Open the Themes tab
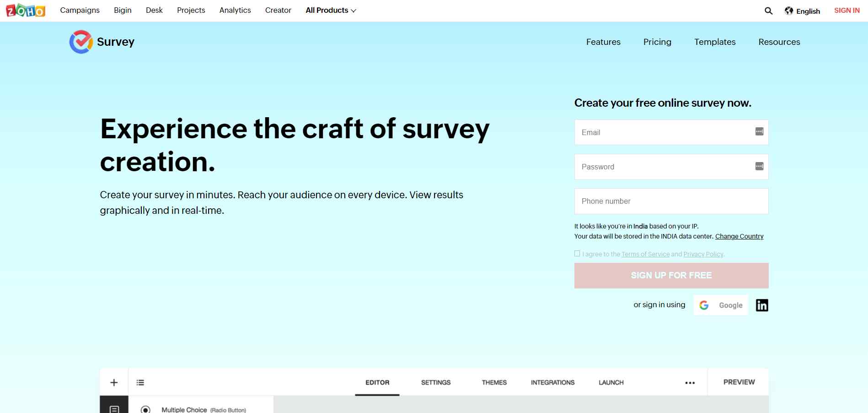Viewport: 868px width, 413px height. pyautogui.click(x=494, y=382)
